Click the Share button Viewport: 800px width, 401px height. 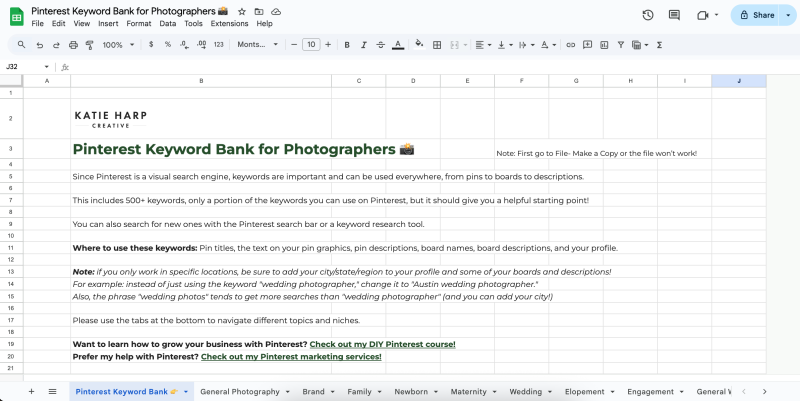[763, 15]
